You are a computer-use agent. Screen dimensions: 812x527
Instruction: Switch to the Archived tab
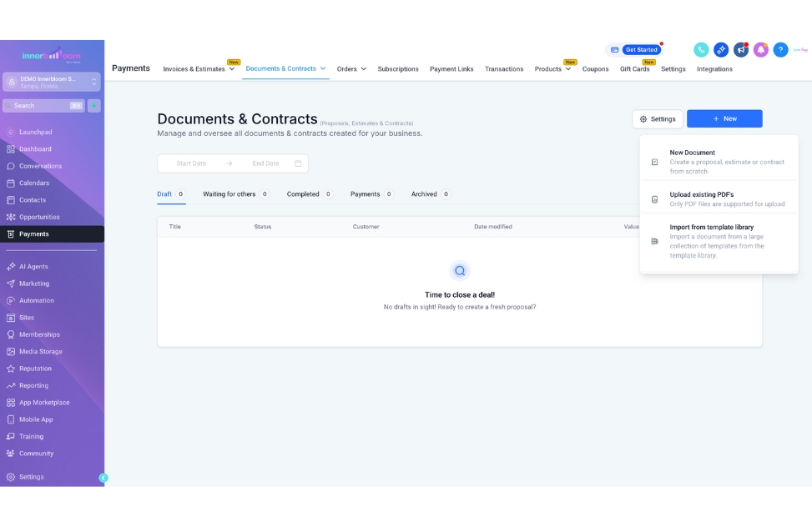tap(431, 194)
